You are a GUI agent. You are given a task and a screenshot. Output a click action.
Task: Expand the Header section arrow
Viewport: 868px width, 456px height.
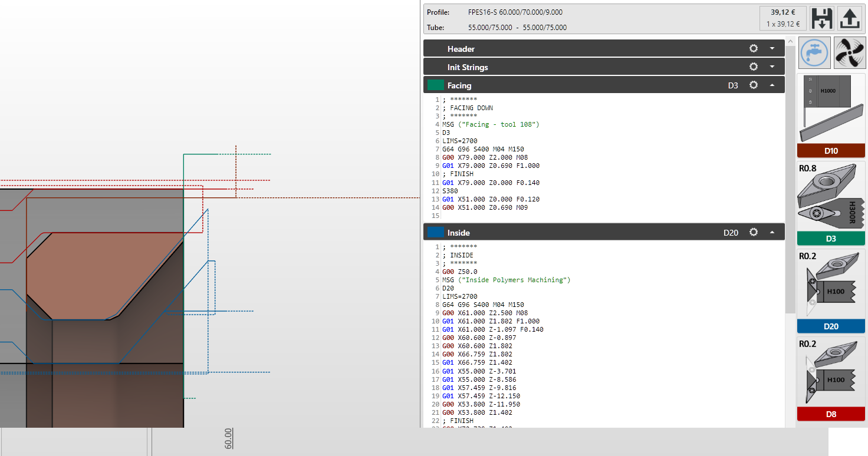772,49
